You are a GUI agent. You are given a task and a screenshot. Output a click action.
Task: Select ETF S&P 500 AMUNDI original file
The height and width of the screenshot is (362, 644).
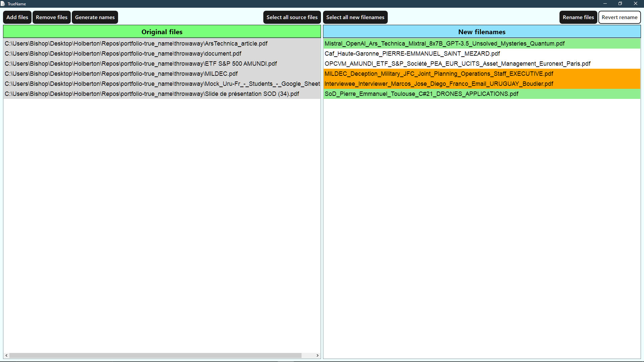[141, 64]
